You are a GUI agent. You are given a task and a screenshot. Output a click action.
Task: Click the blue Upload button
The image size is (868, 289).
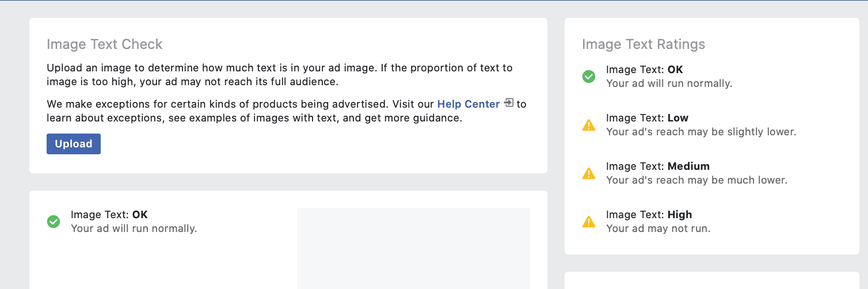click(x=74, y=144)
